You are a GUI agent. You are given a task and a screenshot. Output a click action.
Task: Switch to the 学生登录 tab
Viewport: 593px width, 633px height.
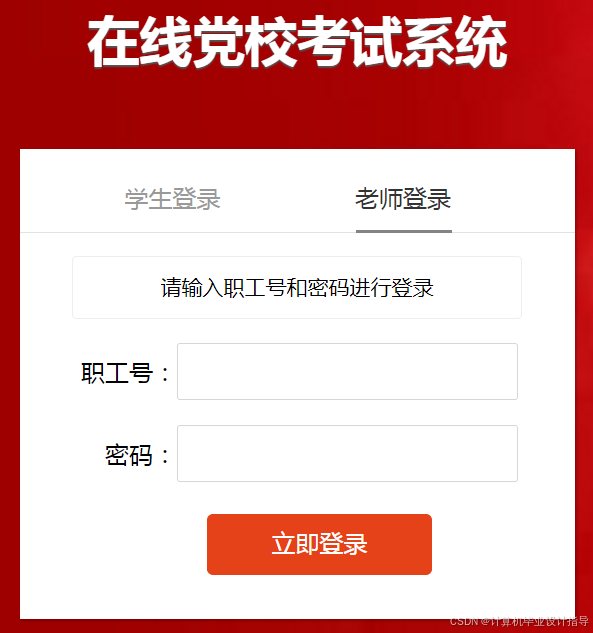click(x=172, y=199)
